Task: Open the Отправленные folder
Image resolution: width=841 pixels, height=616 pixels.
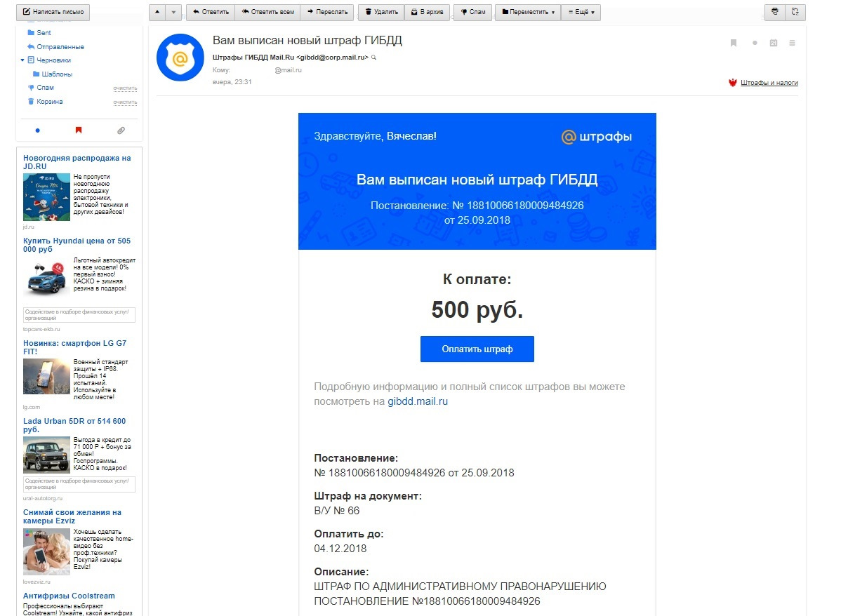Action: tap(60, 46)
